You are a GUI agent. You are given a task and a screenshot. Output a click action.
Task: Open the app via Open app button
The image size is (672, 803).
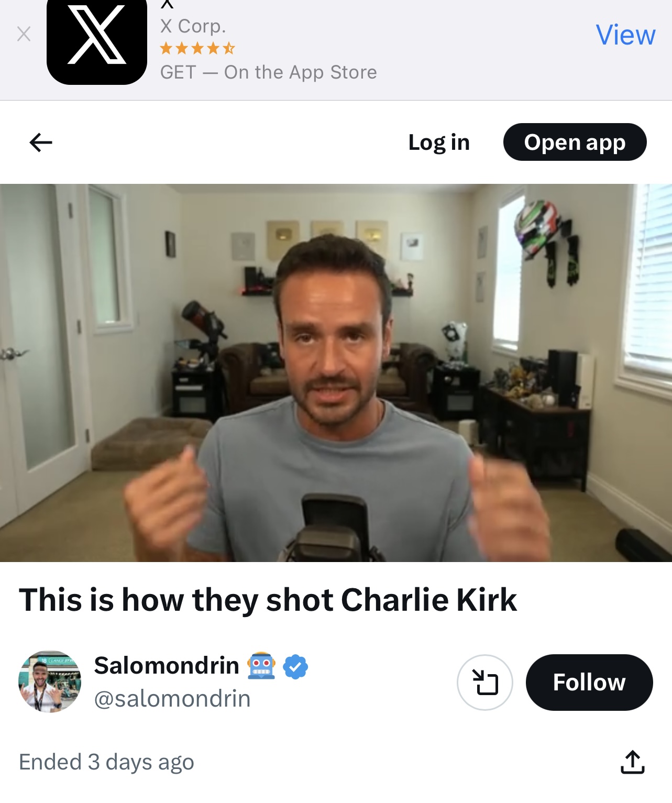coord(575,142)
